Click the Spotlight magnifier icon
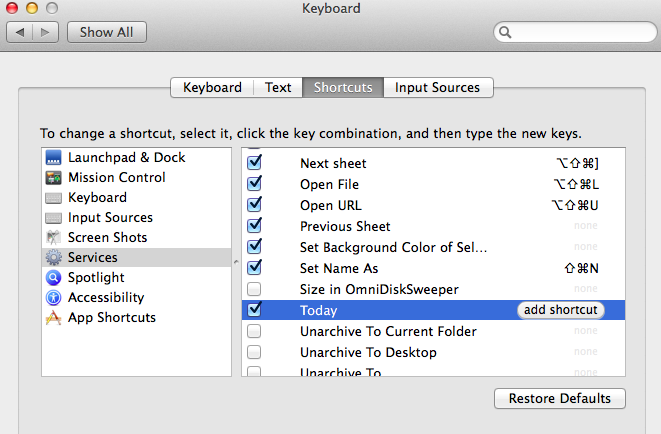 pos(53,278)
